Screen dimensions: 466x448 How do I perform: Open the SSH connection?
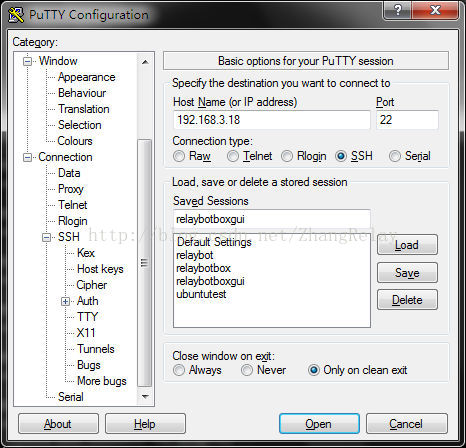[319, 424]
